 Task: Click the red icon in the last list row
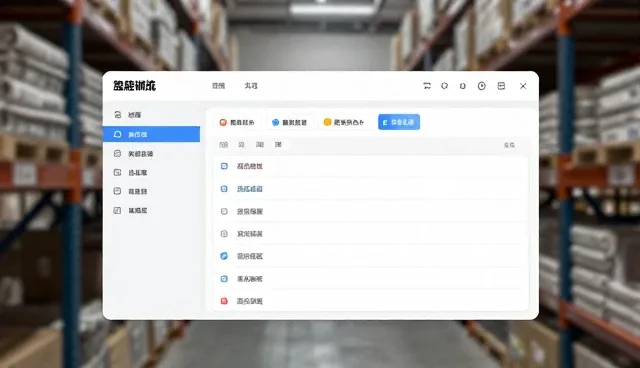pos(224,301)
